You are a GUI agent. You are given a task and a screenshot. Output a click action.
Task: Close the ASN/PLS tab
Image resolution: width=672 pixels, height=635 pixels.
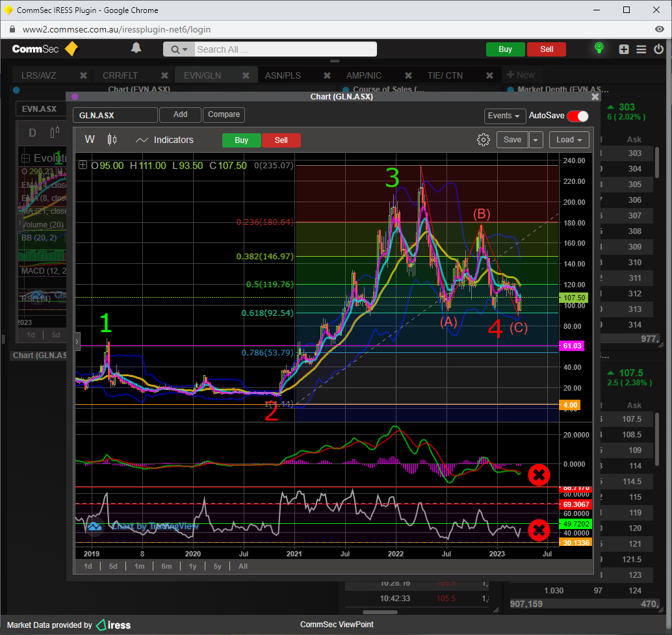coord(327,75)
